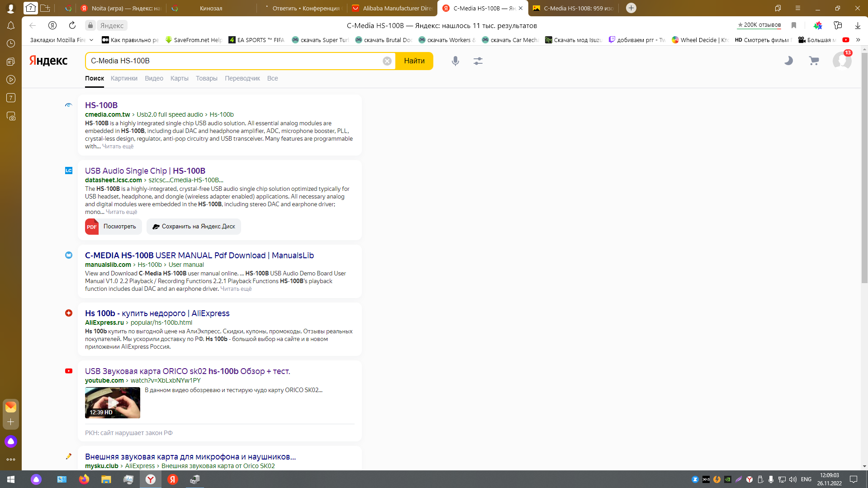
Task: Toggle dark theme with moon icon
Action: tap(788, 61)
